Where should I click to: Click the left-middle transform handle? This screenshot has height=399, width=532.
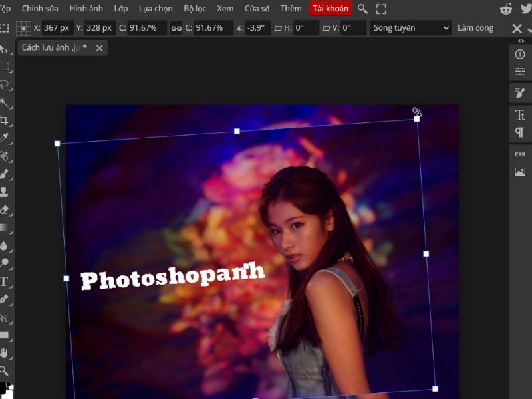[66, 279]
